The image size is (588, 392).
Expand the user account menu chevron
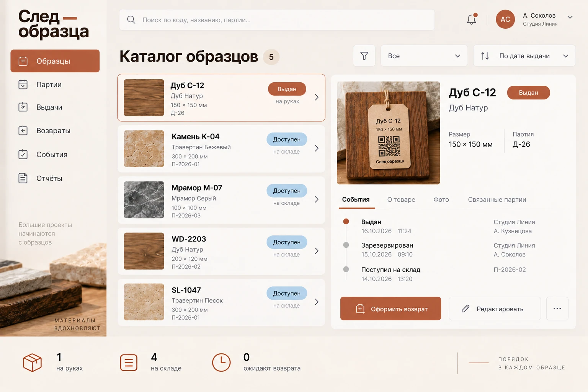(570, 17)
